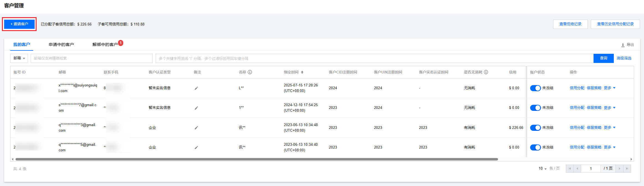The image size is (644, 186).
Task: Switch to 申请中的客户 tab
Action: [61, 45]
